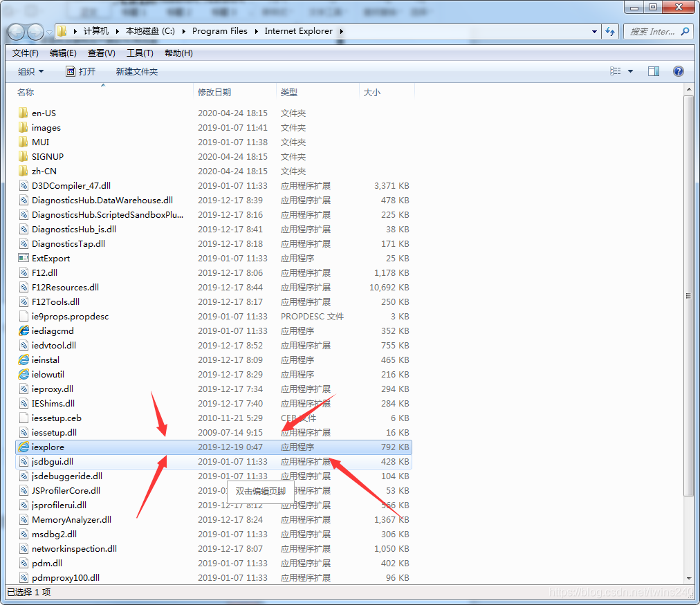Viewport: 700px width, 605px height.
Task: Select the iediagcmd application icon
Action: point(24,331)
